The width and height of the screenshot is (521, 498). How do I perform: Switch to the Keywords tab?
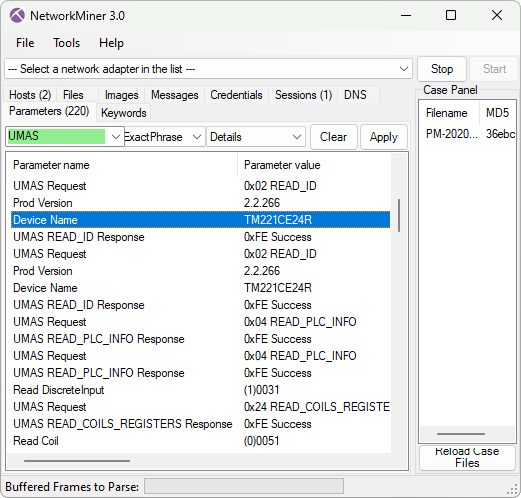(x=124, y=113)
